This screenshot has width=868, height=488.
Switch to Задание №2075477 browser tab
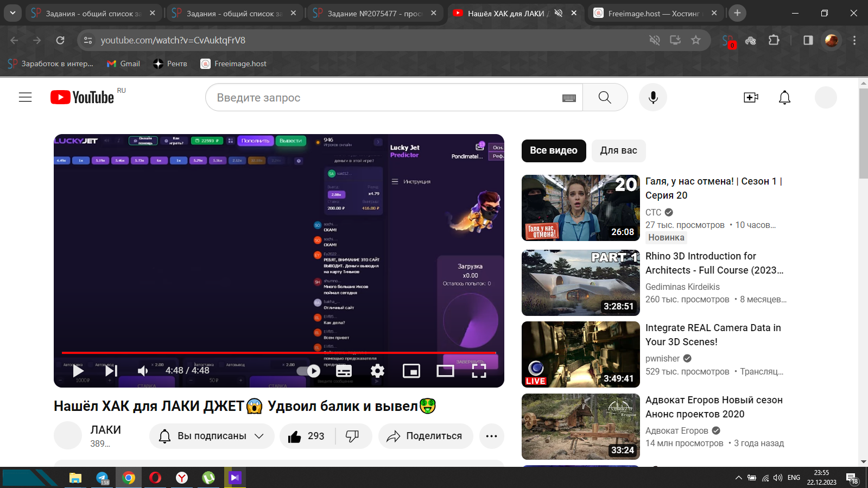coord(375,13)
